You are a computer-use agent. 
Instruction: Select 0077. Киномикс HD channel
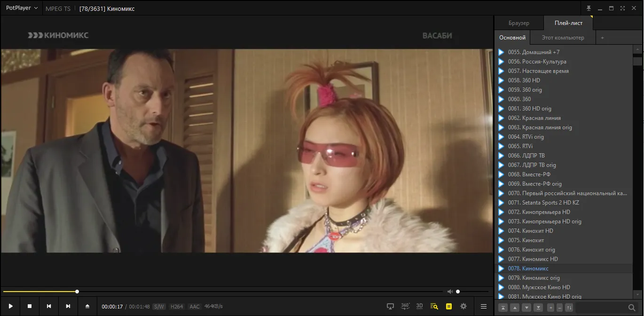coord(563,259)
